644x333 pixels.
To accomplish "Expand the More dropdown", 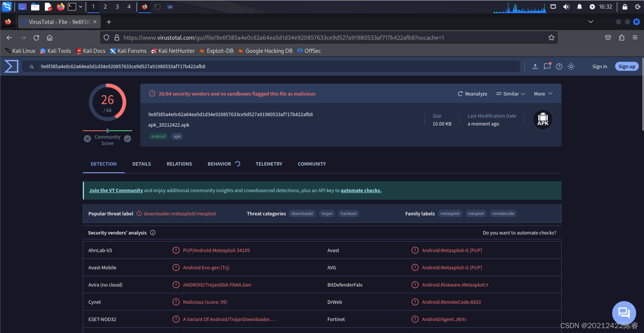I will tap(543, 94).
